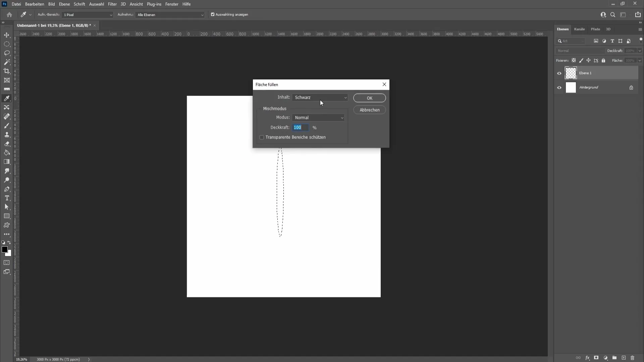Image resolution: width=644 pixels, height=362 pixels.
Task: Open layer filter Art dropdown
Action: point(571,41)
